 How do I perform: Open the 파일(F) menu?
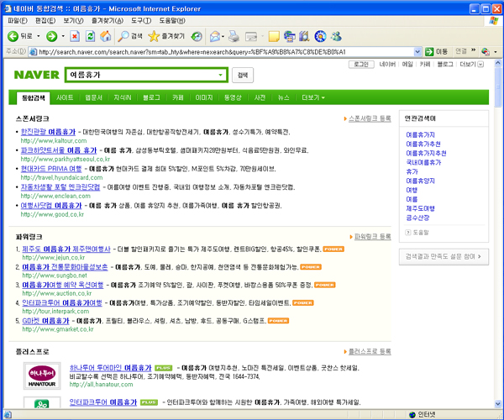click(x=18, y=20)
